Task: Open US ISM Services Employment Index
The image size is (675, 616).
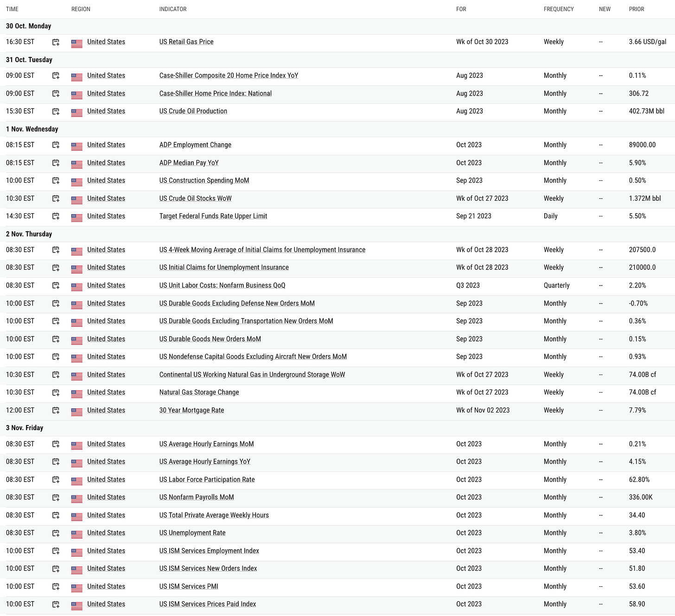Action: 209,551
